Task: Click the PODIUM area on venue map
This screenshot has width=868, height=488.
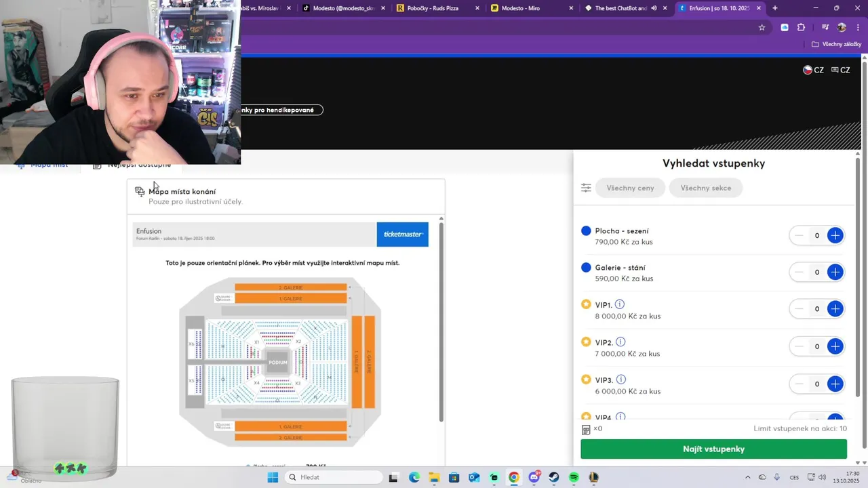Action: (277, 363)
